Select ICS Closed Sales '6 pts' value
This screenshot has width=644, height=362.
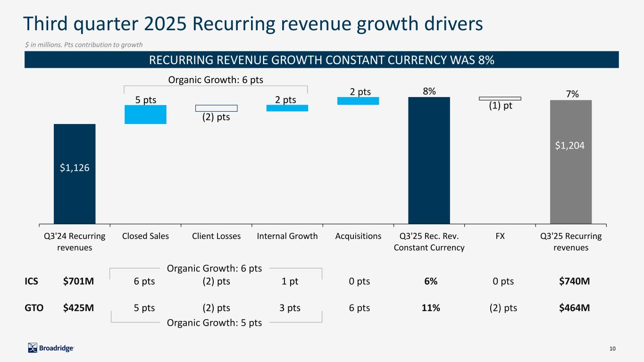pyautogui.click(x=144, y=281)
